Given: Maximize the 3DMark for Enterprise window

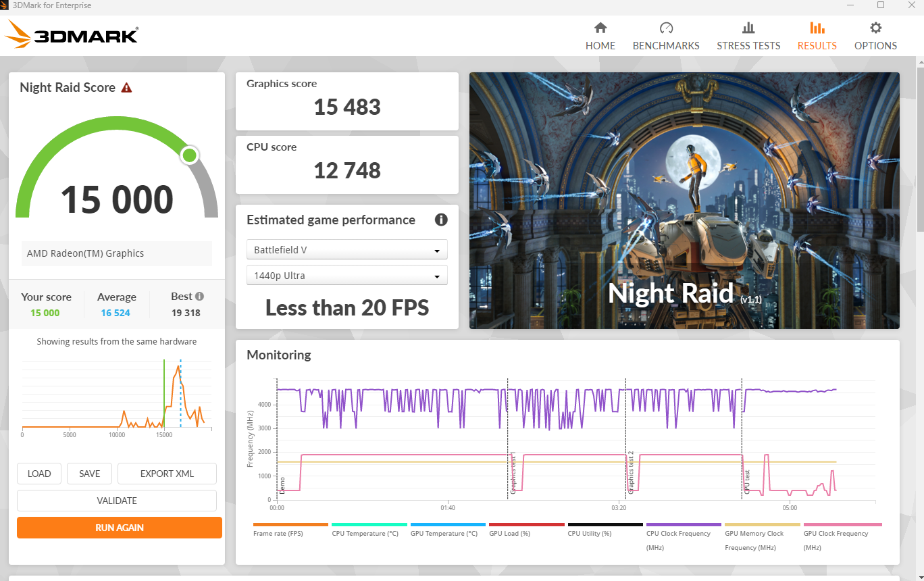Looking at the screenshot, I should [x=881, y=5].
